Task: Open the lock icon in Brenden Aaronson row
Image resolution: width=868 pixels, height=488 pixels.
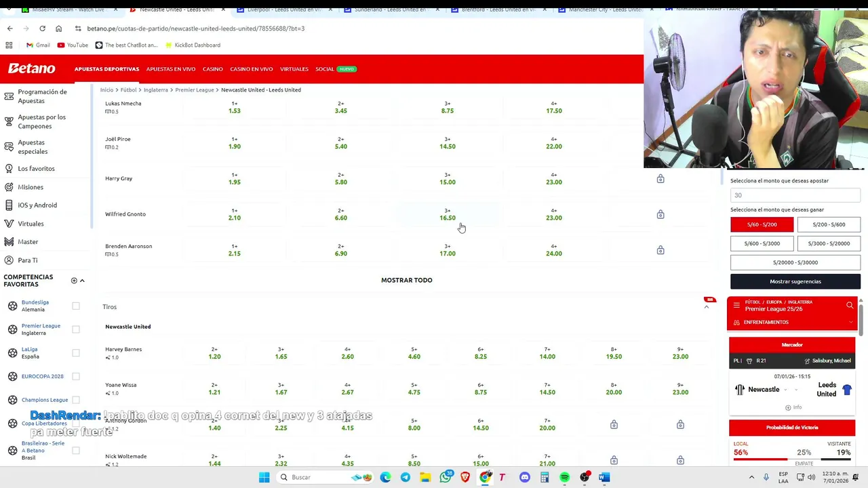Action: click(x=660, y=250)
